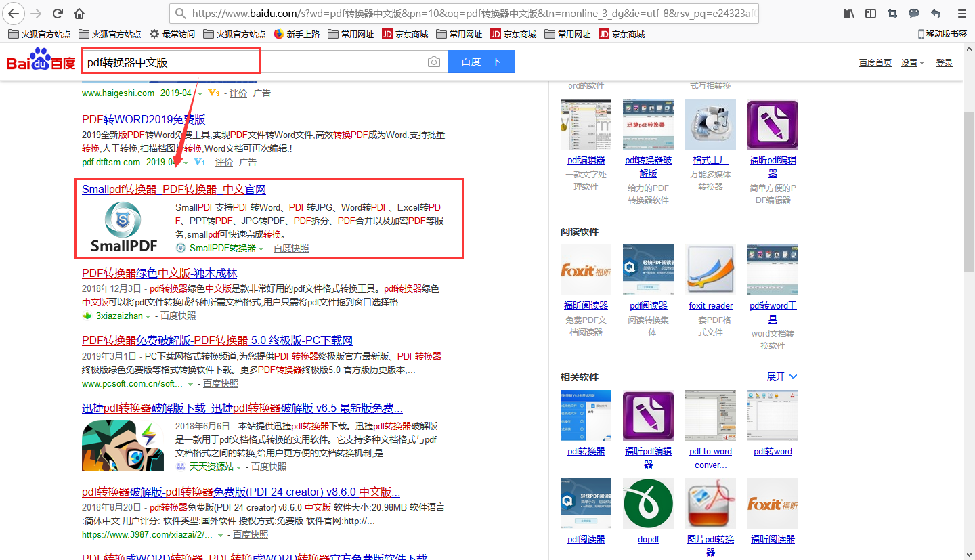975x560 pixels.
Task: Click the 福昕pdf编辑器 purple icon at top
Action: click(x=773, y=125)
